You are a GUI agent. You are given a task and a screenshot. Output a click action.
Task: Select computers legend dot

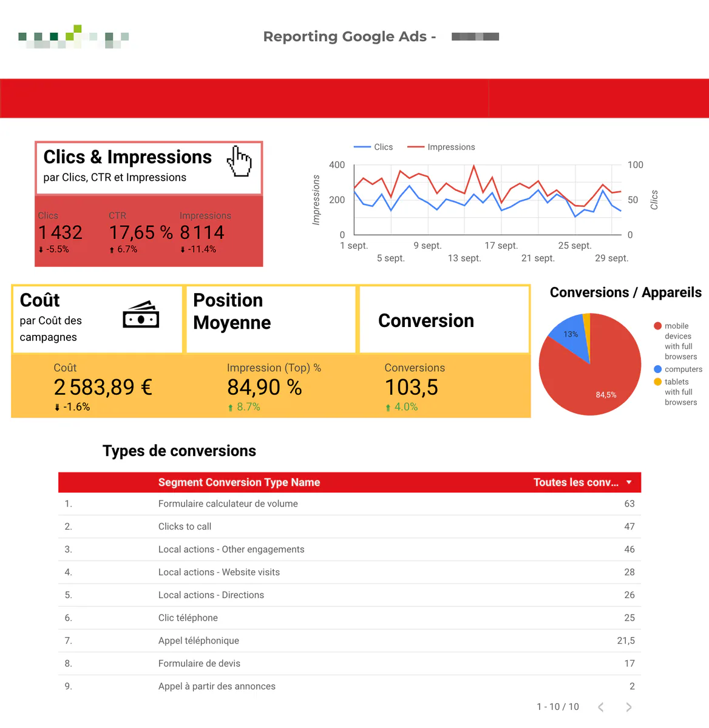click(657, 369)
